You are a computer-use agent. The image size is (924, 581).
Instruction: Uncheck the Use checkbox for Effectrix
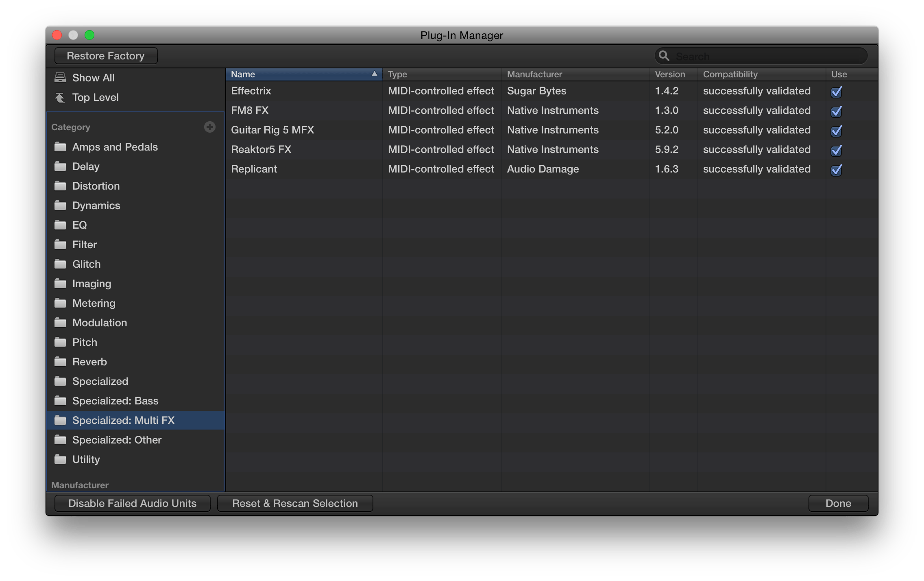[836, 92]
